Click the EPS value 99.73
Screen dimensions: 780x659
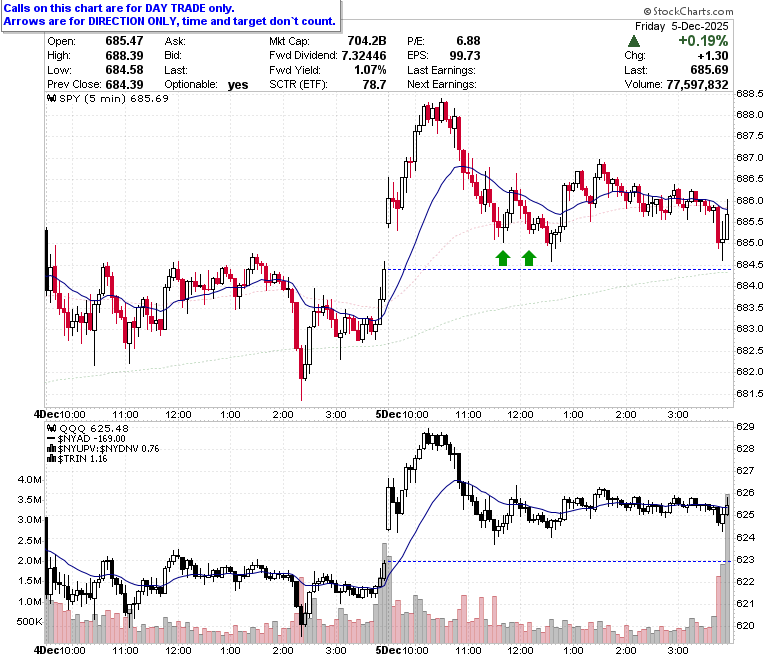click(465, 55)
